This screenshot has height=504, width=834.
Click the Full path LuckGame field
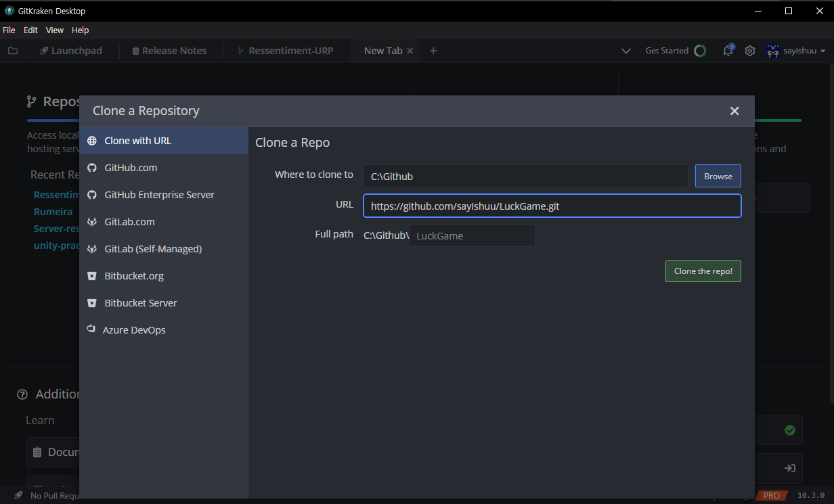(x=472, y=235)
